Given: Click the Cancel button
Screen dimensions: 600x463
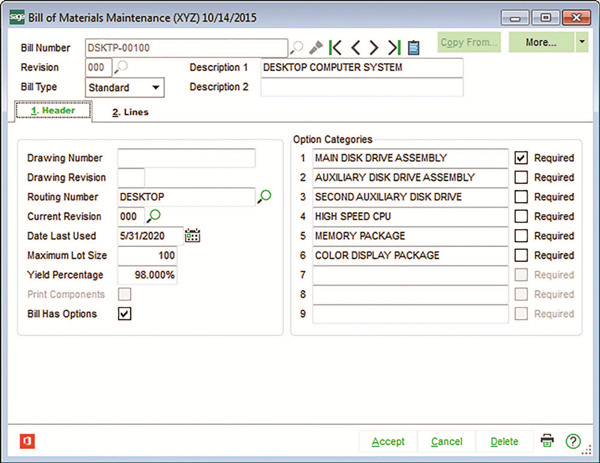Looking at the screenshot, I should point(447,442).
